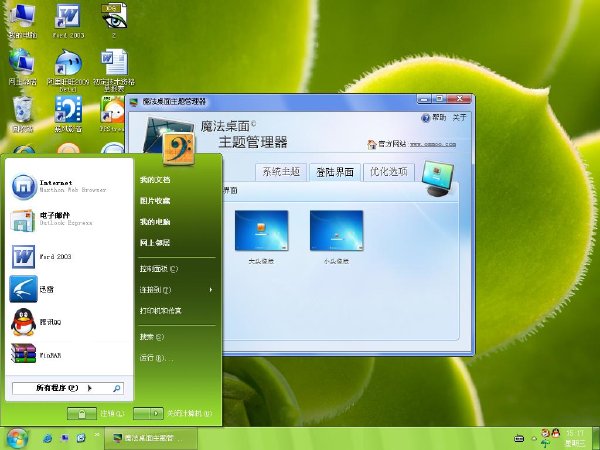Expand the Connect To (连接到) submenu
This screenshot has height=450, width=600.
tap(176, 290)
